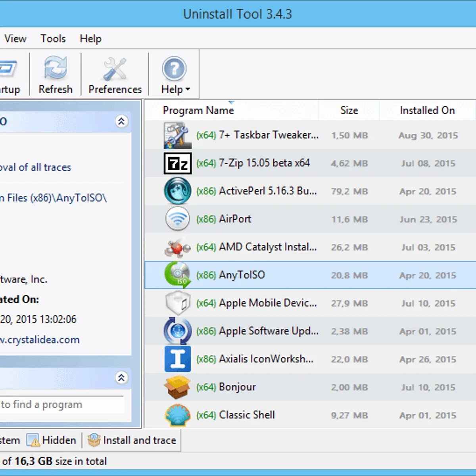Click the Apr 26, 2015 date cell
The height and width of the screenshot is (476, 476).
(428, 359)
